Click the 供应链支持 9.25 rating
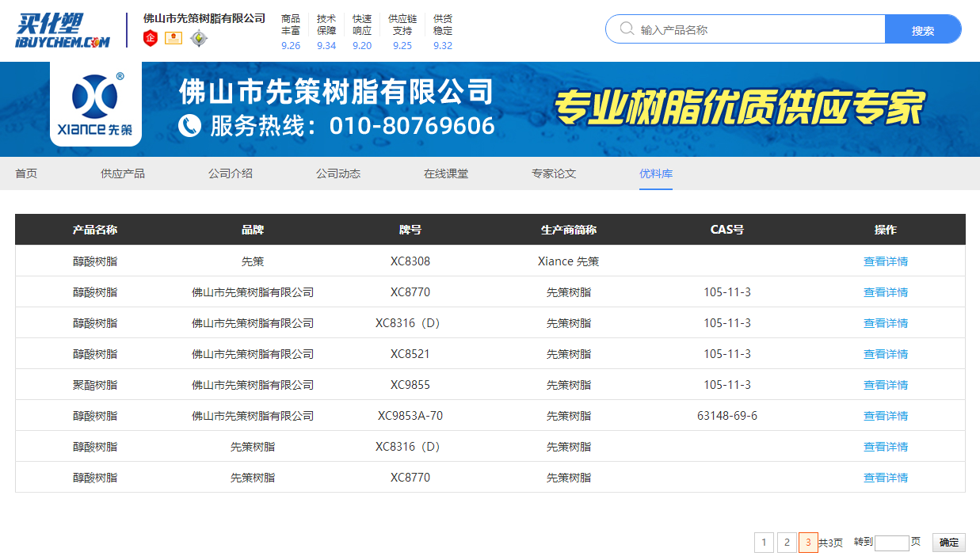Screen dimensions: 980x560 coord(402,32)
